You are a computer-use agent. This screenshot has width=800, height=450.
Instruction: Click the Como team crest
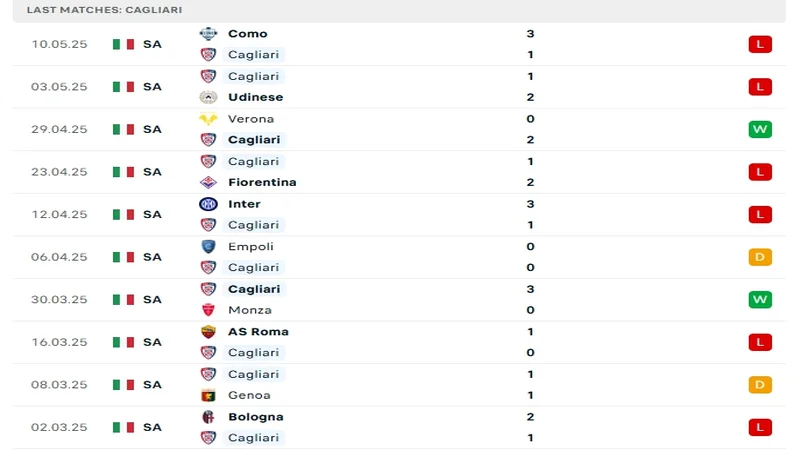click(208, 33)
